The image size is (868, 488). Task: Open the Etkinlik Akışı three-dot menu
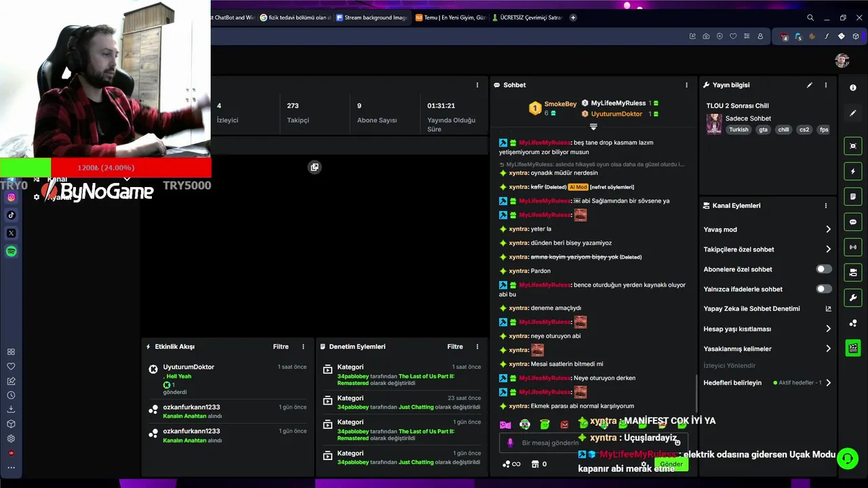click(303, 347)
